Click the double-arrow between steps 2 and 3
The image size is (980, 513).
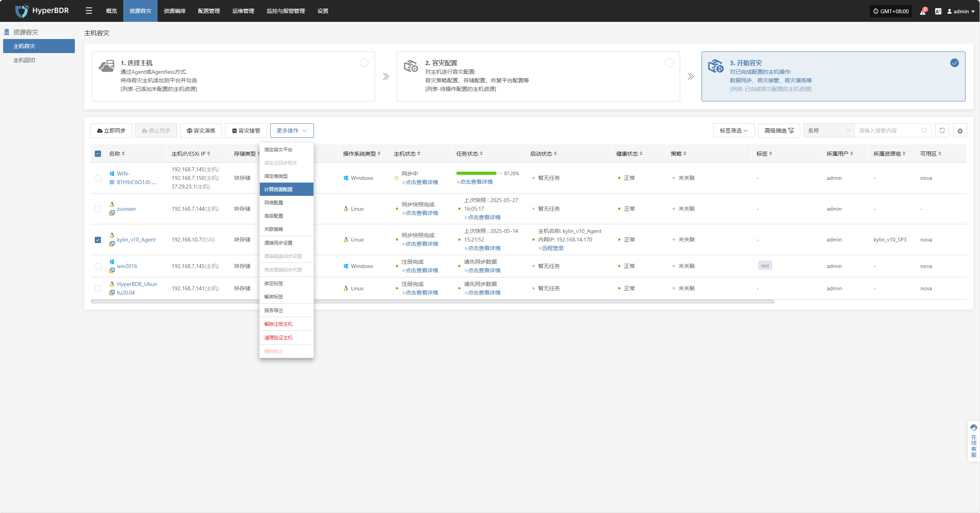pos(691,76)
